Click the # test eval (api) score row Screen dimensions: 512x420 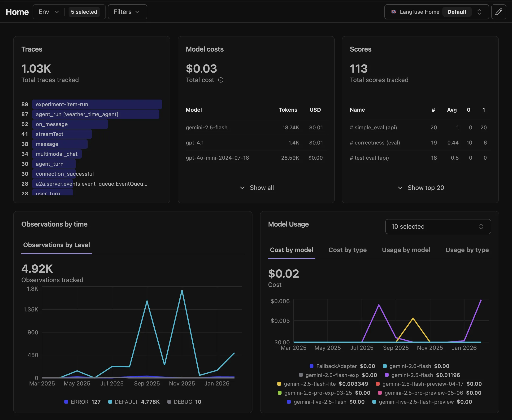(x=420, y=158)
